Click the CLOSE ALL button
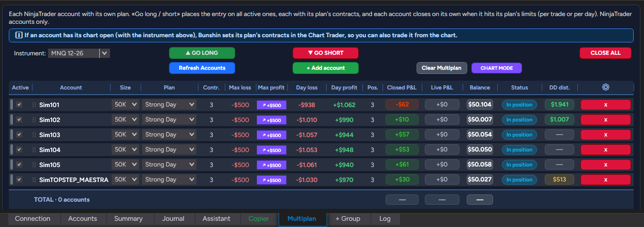The height and width of the screenshot is (227, 644). (605, 53)
